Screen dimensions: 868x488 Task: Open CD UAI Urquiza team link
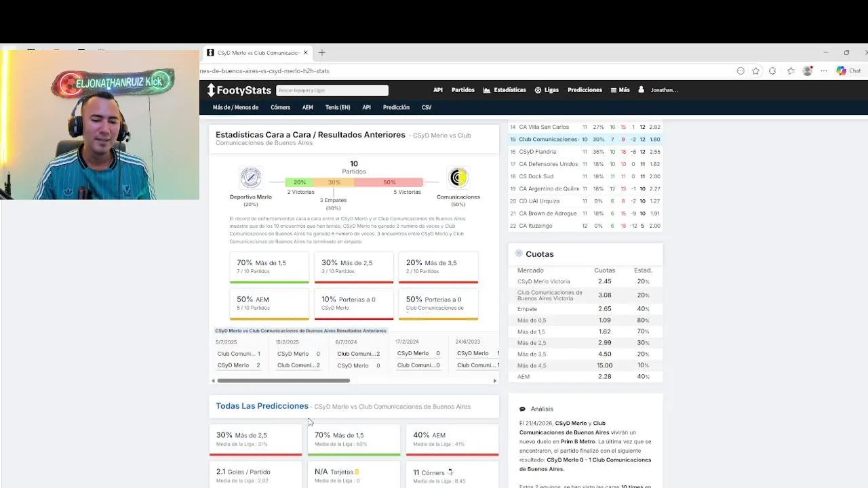pyautogui.click(x=539, y=201)
